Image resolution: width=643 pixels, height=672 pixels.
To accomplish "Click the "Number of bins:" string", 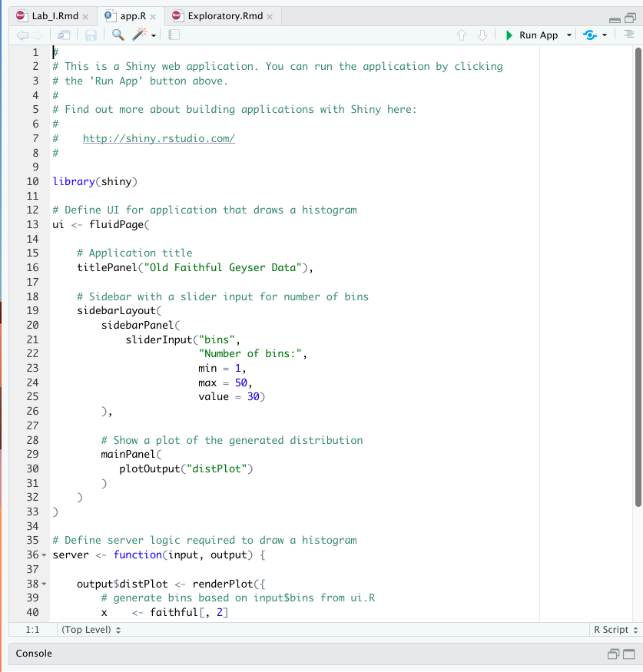I will [250, 353].
